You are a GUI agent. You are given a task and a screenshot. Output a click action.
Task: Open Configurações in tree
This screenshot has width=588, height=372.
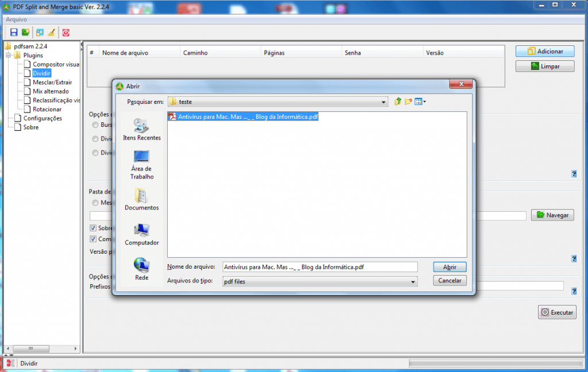pos(42,118)
